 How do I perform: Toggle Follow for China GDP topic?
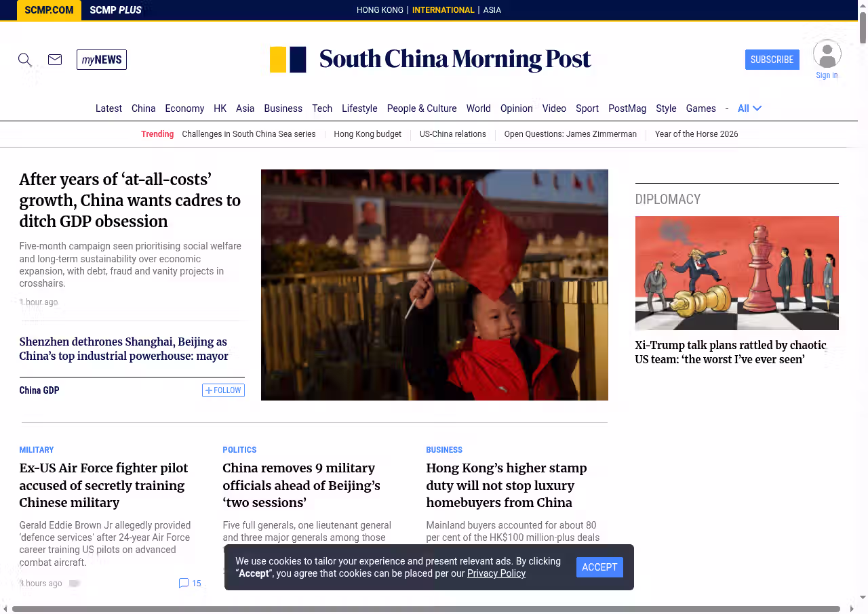tap(223, 390)
